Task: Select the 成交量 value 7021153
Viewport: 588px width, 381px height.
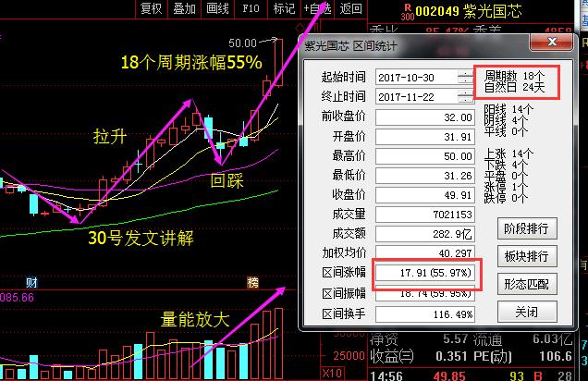Action: coord(425,215)
